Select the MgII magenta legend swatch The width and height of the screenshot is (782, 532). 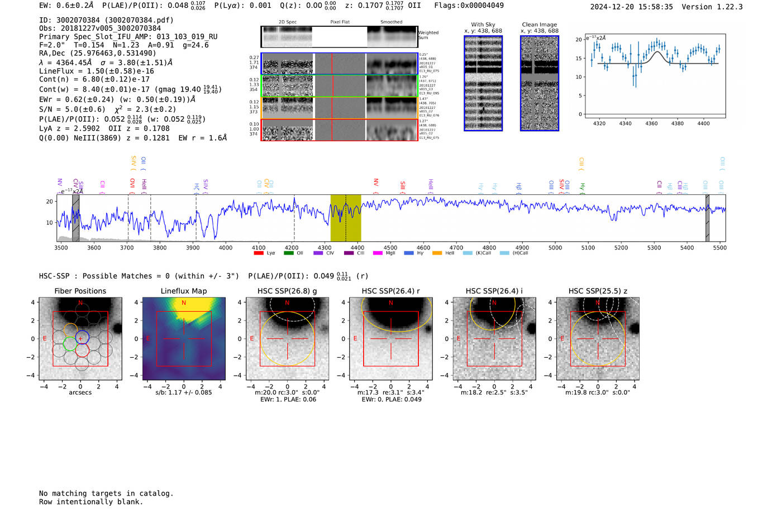click(378, 253)
